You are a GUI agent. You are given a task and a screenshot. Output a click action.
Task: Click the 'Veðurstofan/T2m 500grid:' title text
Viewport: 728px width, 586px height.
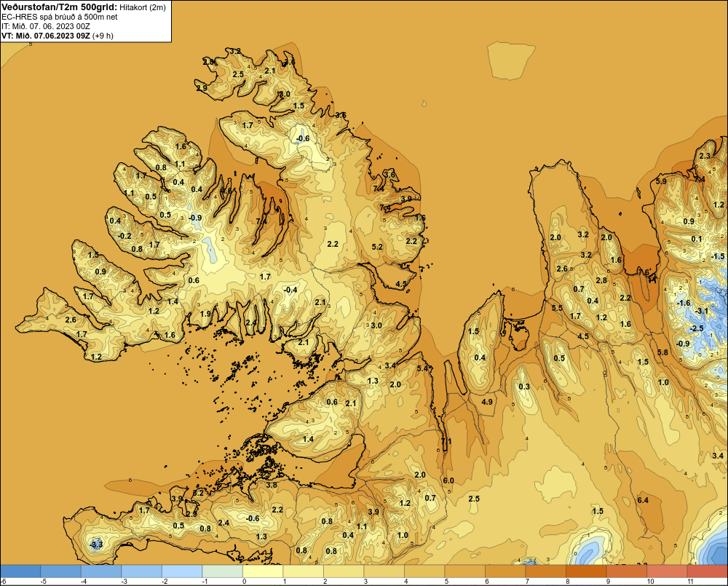tap(60, 7)
